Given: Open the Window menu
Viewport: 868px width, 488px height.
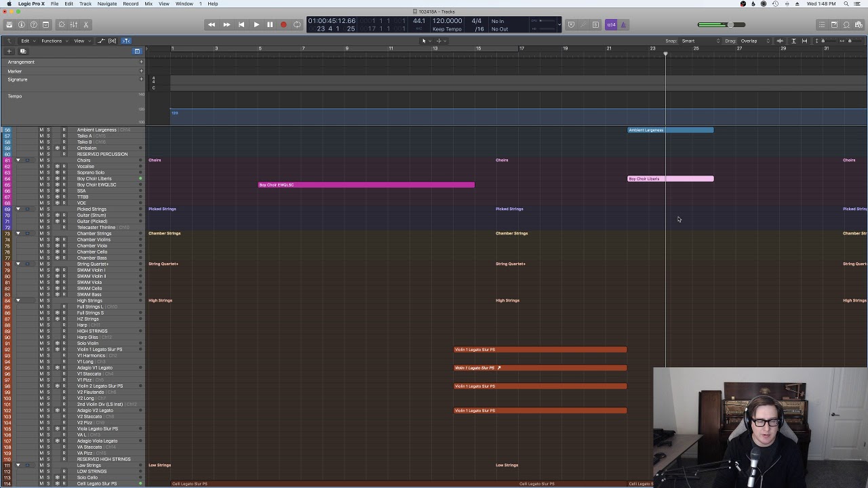Looking at the screenshot, I should pos(184,4).
